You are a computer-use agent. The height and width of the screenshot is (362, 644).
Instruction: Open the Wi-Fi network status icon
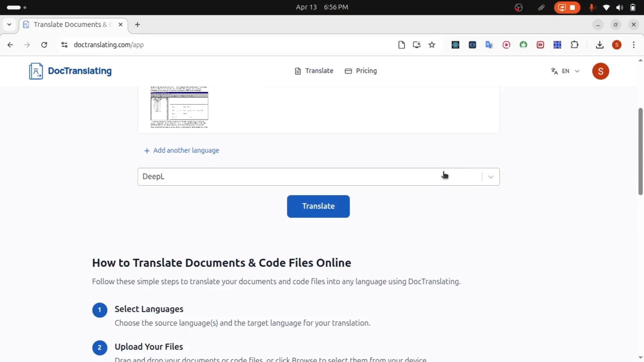point(606,7)
